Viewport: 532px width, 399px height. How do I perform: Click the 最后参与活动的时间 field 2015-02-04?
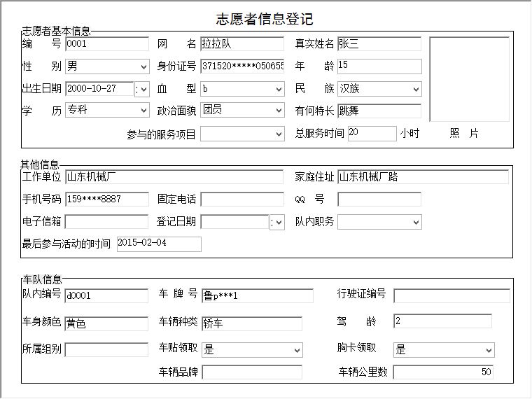159,244
